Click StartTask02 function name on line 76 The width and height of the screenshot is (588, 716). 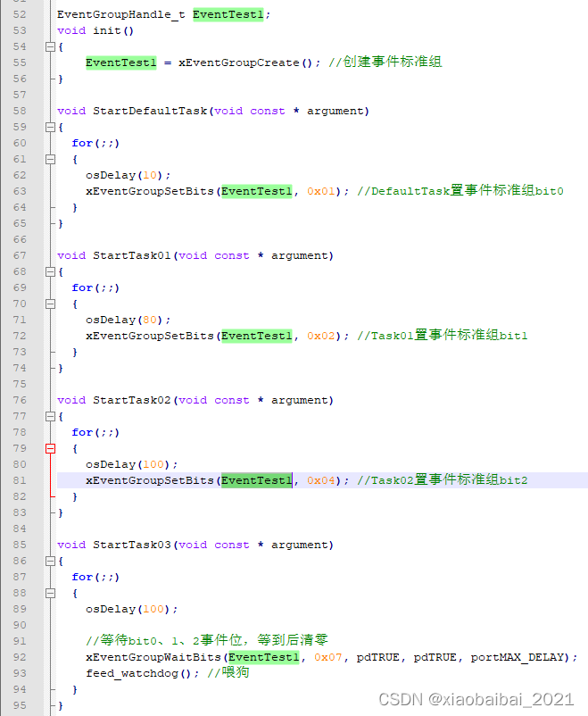132,401
